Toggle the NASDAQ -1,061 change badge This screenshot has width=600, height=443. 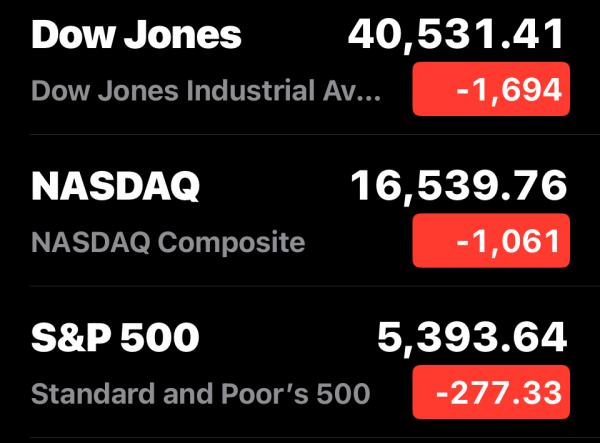tap(491, 241)
